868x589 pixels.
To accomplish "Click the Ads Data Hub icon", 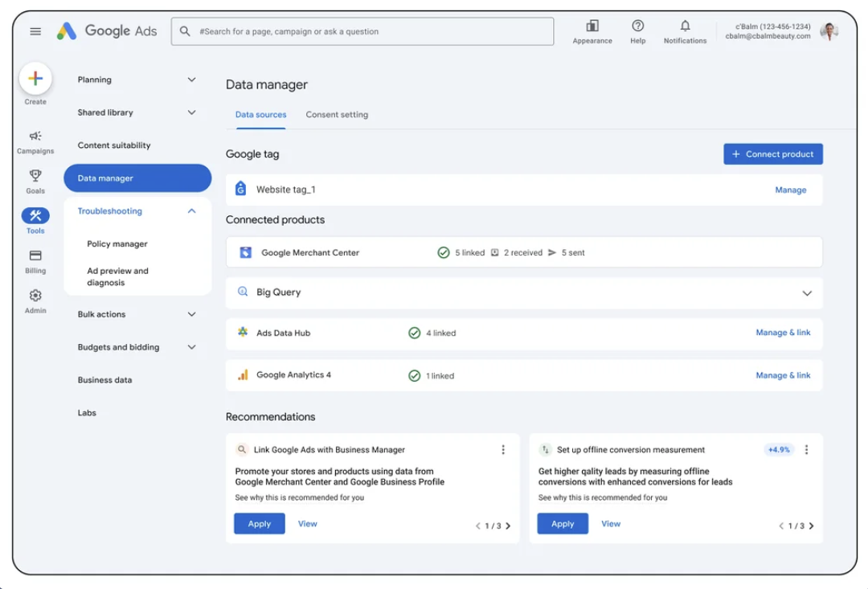I will coord(243,332).
